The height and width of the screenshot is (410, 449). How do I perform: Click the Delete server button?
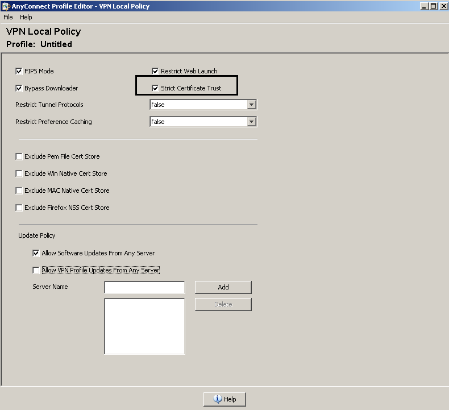223,304
